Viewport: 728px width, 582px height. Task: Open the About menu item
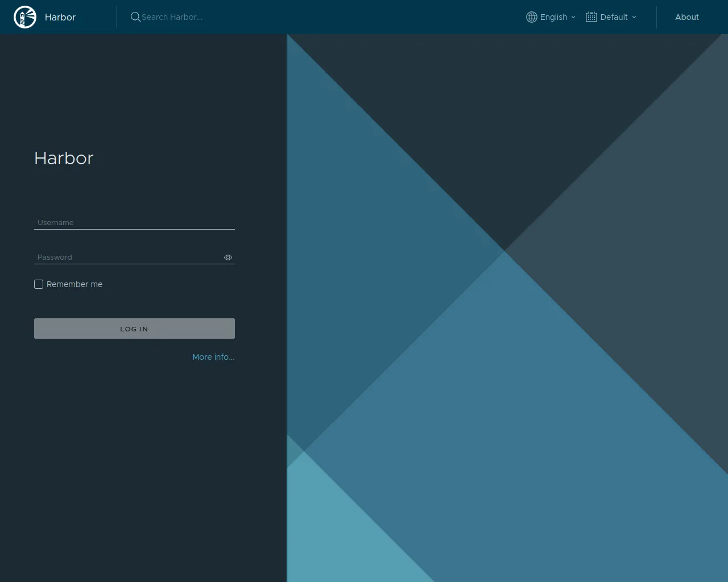pos(687,17)
